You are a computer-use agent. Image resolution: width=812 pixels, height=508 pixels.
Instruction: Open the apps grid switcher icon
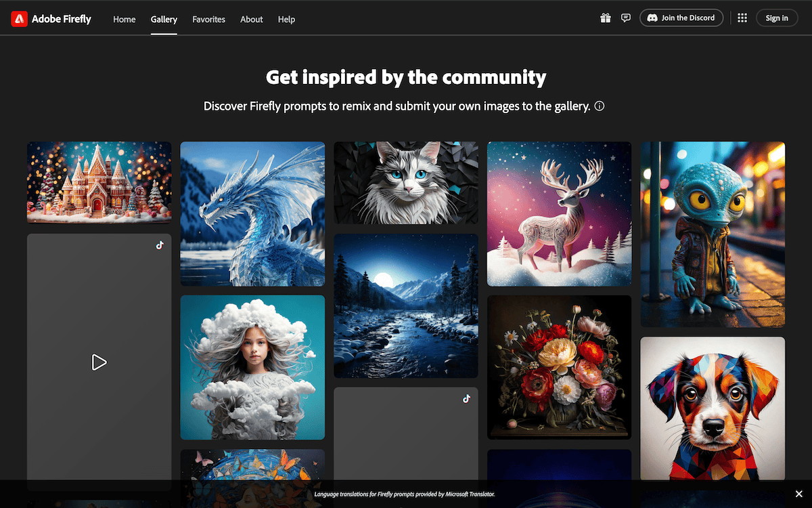pos(742,18)
